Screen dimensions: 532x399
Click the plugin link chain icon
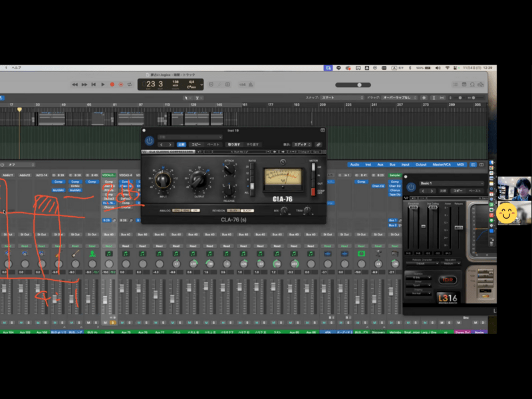319,144
